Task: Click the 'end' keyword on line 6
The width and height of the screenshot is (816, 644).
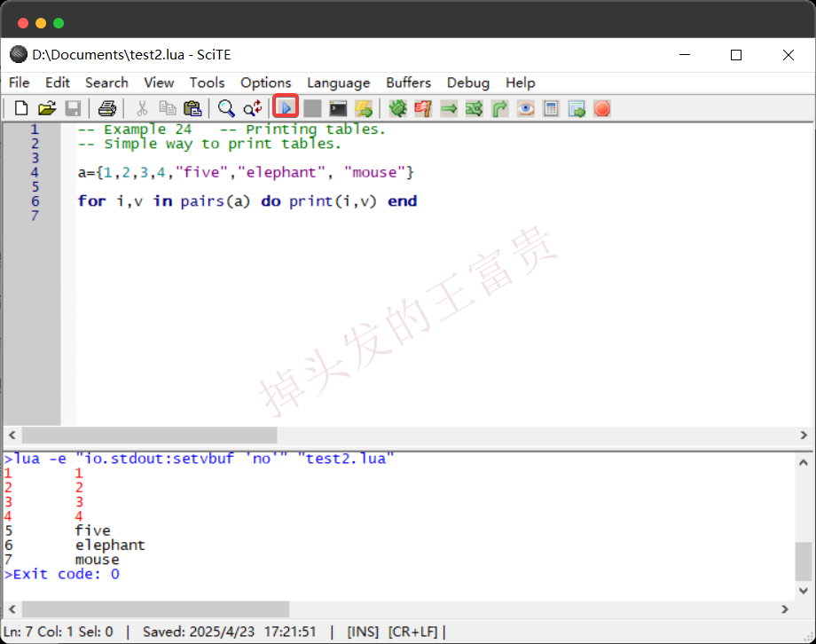Action: pyautogui.click(x=403, y=201)
